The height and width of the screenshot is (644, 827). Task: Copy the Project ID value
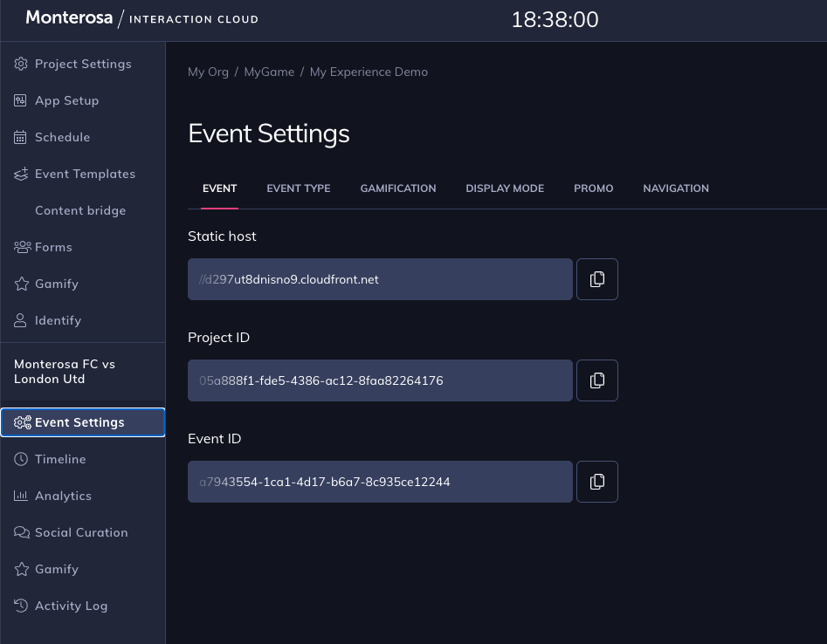coord(597,380)
